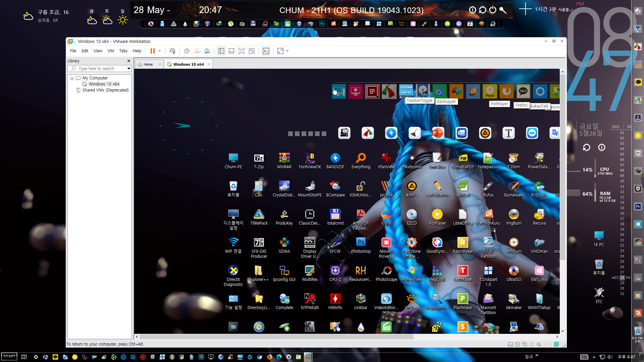
Task: Open the VM menu
Action: tap(111, 51)
